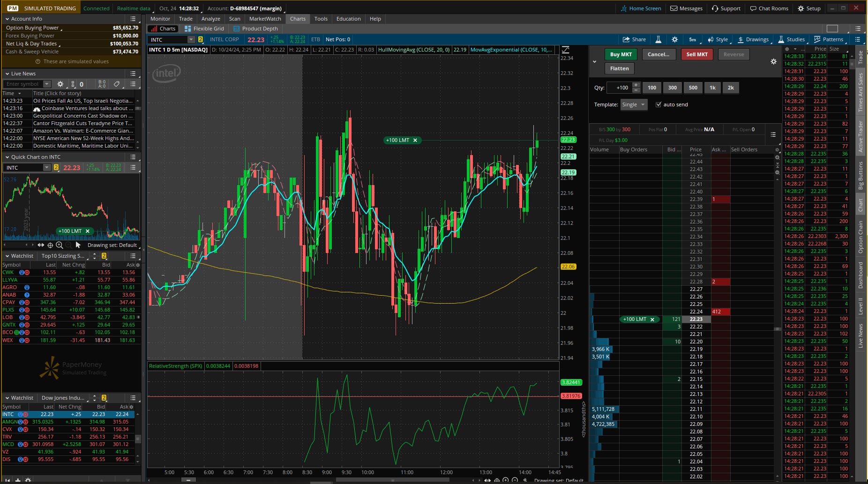The width and height of the screenshot is (868, 484).
Task: Click the crosshair pan icon in Quick Chart
Action: tap(50, 245)
